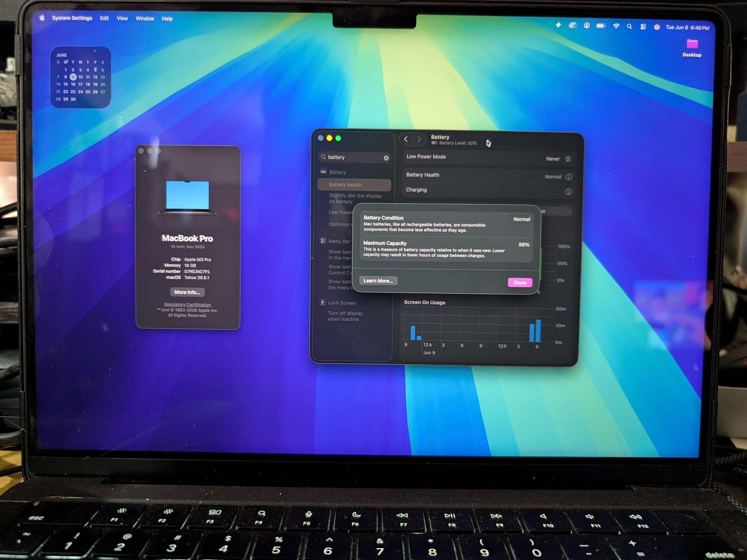This screenshot has width=747, height=560.
Task: Go back with the left chevron
Action: click(406, 139)
